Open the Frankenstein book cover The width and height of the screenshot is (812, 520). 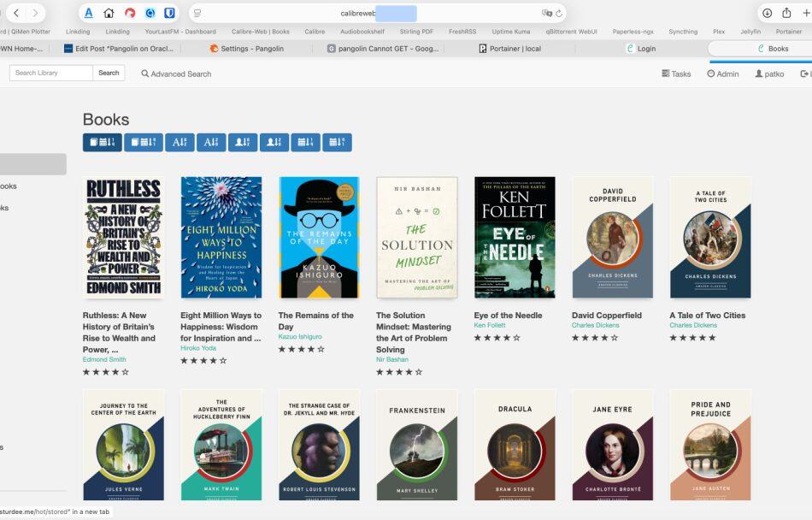[x=416, y=444]
